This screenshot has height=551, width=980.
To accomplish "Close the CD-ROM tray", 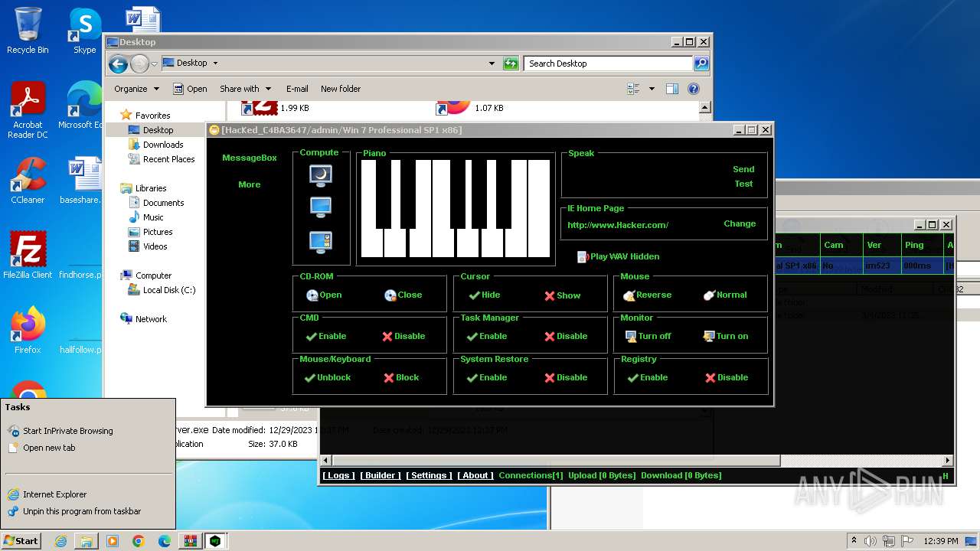I will coord(403,295).
